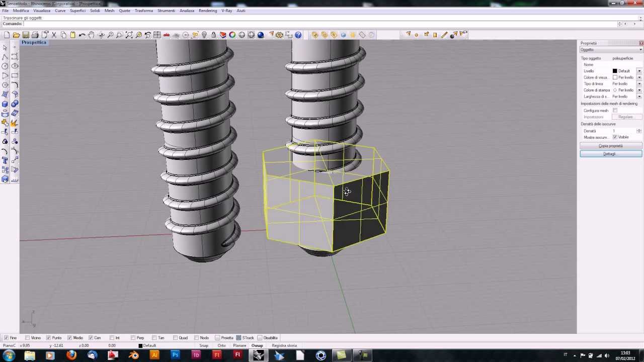Click the Windows Start button
Viewport: 644px width, 362px height.
(x=9, y=355)
